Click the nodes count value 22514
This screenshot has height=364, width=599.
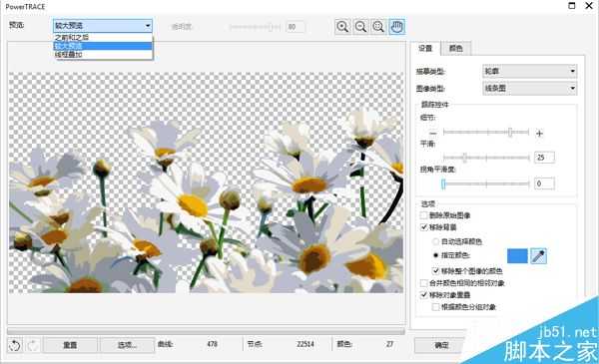click(x=305, y=344)
